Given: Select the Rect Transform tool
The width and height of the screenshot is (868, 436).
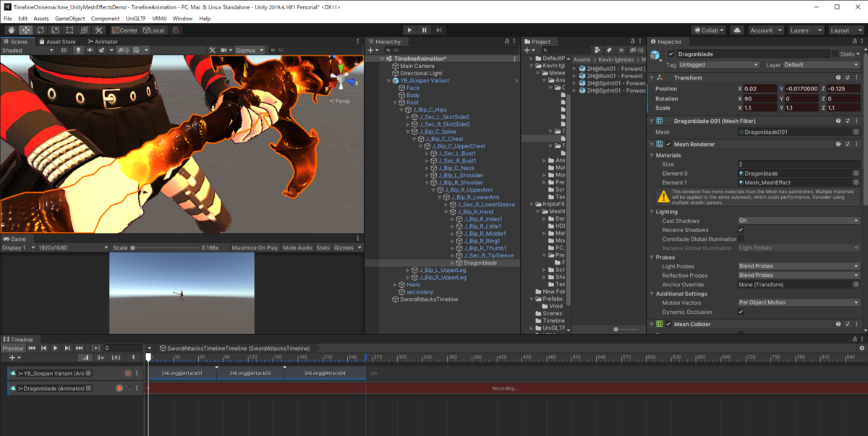Looking at the screenshot, I should click(x=69, y=30).
